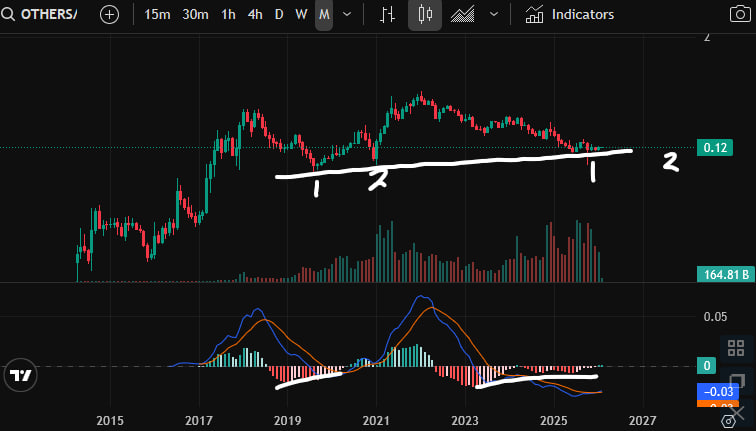Image resolution: width=756 pixels, height=431 pixels.
Task: Select the 30m timeframe
Action: [195, 14]
